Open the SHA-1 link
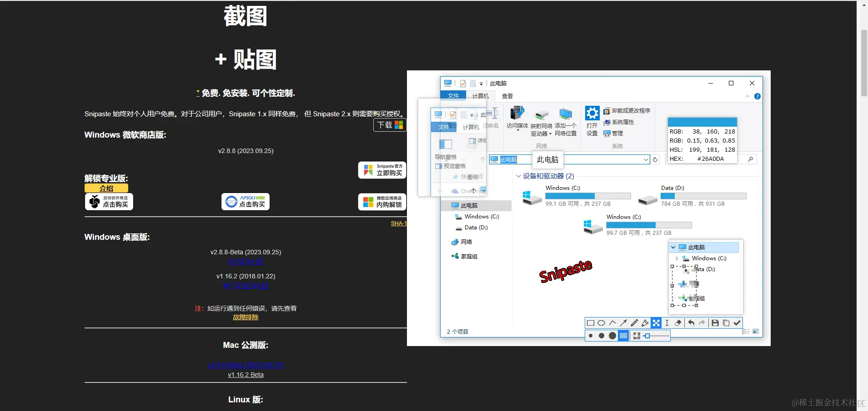The width and height of the screenshot is (868, 411). coord(399,223)
